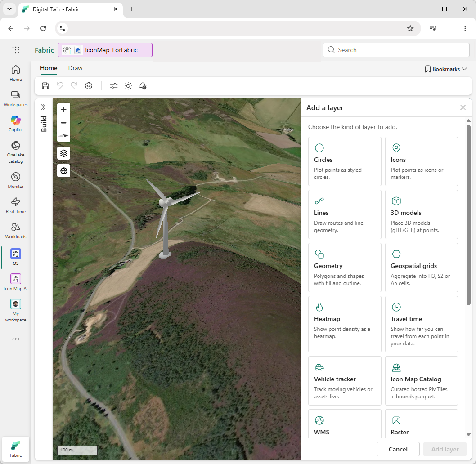
Task: Zoom in on the map with plus button
Action: [64, 110]
